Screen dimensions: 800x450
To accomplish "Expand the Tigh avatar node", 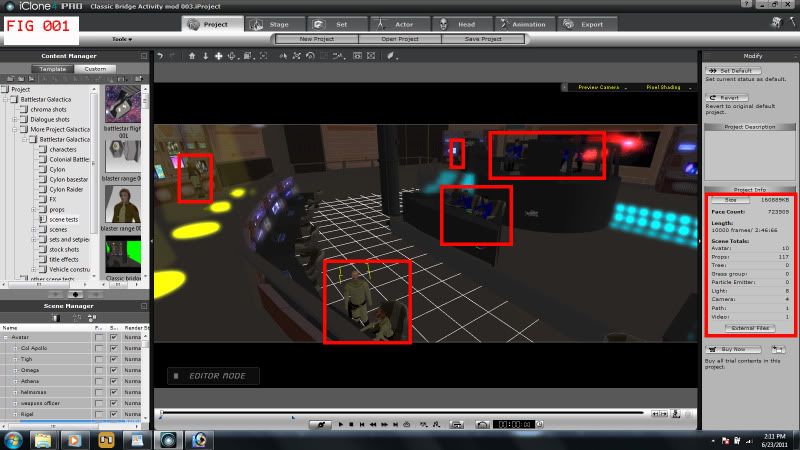I will (15, 359).
